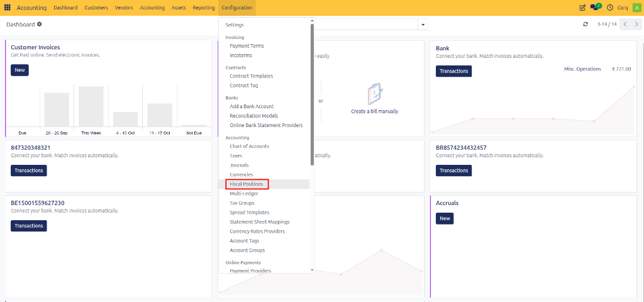Click the dropdown menu scrollbar thumb

point(312,94)
